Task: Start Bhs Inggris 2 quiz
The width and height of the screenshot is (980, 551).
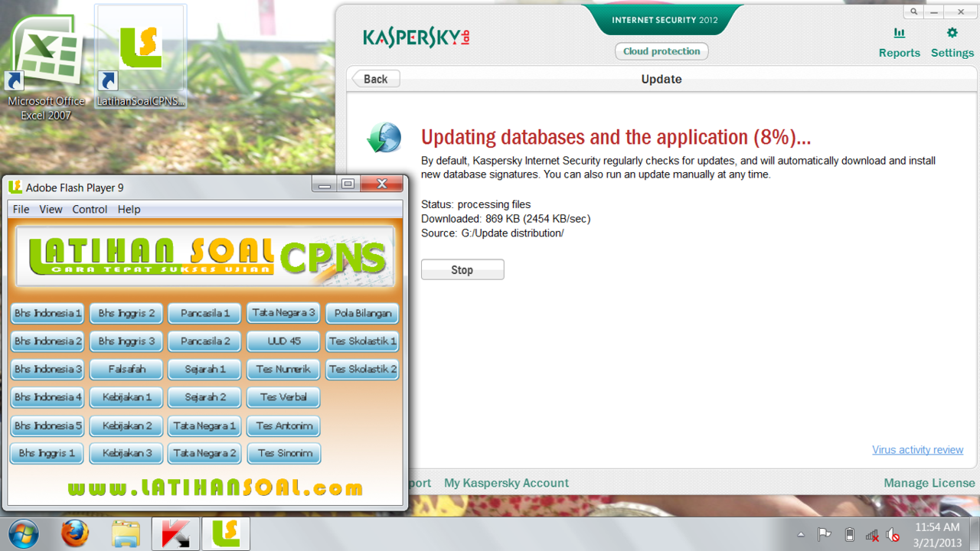Action: click(x=126, y=313)
